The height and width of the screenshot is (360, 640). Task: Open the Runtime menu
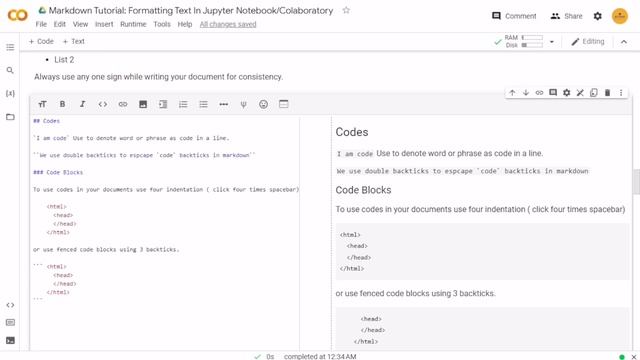pos(133,24)
